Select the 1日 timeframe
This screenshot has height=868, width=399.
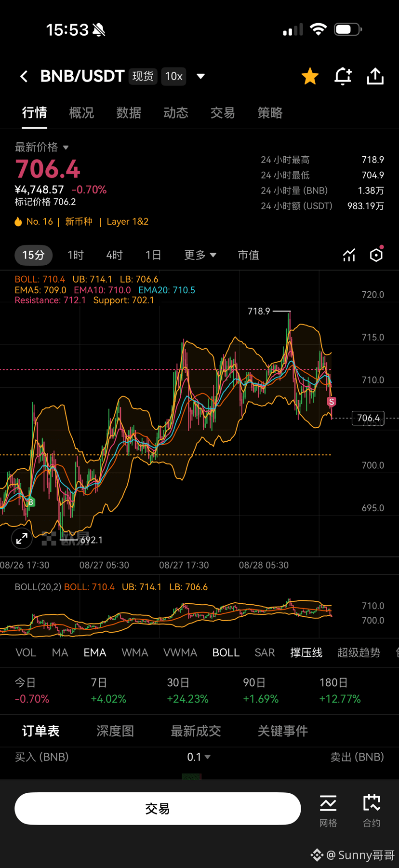pyautogui.click(x=153, y=255)
